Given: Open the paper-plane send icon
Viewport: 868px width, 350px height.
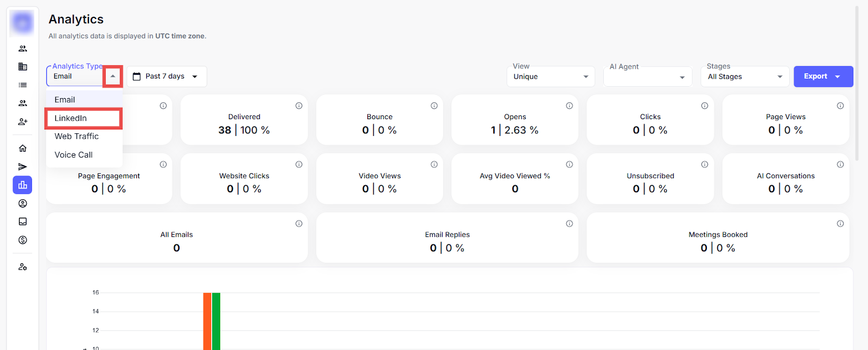Looking at the screenshot, I should 23,167.
